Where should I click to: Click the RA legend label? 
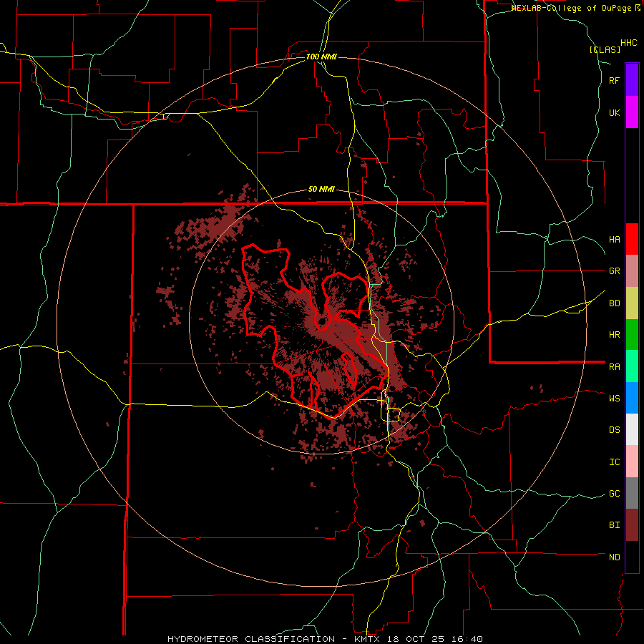coord(614,366)
